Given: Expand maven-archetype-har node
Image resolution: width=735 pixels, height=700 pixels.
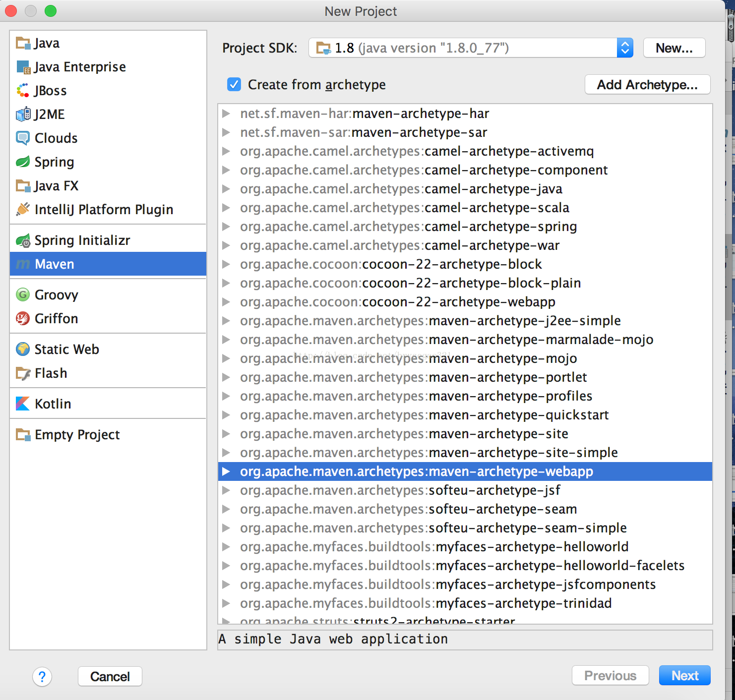Looking at the screenshot, I should [x=226, y=114].
